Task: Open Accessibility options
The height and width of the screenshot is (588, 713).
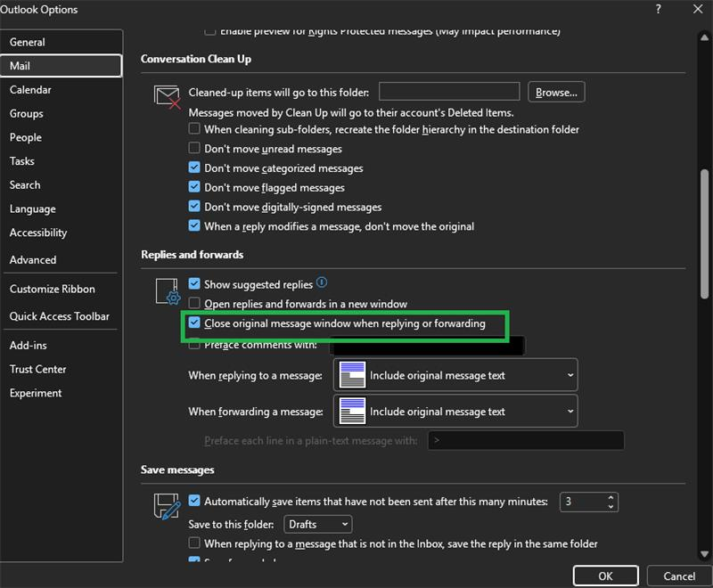Action: [61, 233]
